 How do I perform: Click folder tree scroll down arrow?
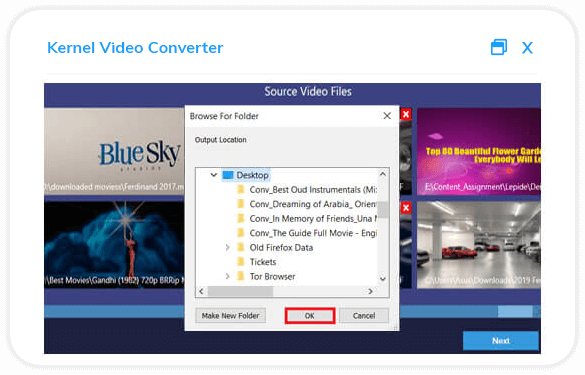click(x=383, y=278)
